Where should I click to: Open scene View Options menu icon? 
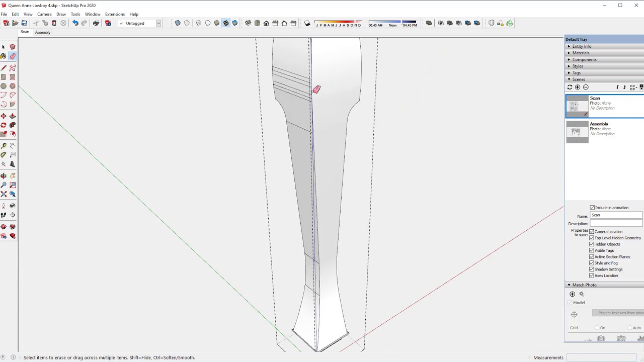[x=633, y=87]
